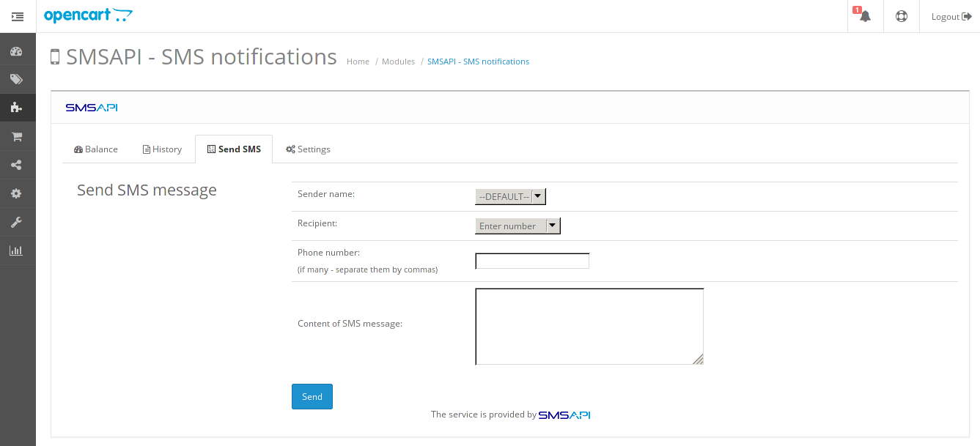980x446 pixels.
Task: Go to Home breadcrumb link
Action: 358,62
